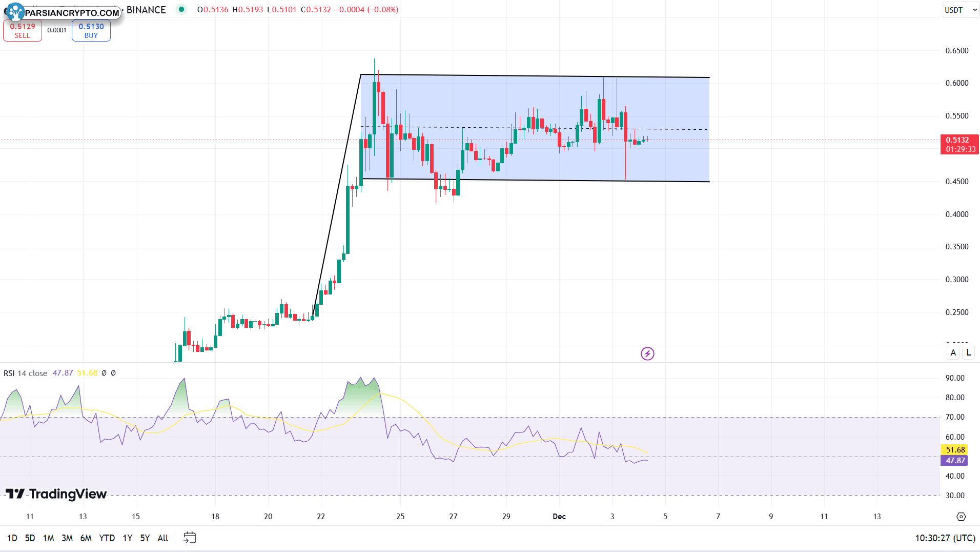Click the BINANCE exchange label
980x552 pixels.
(146, 10)
